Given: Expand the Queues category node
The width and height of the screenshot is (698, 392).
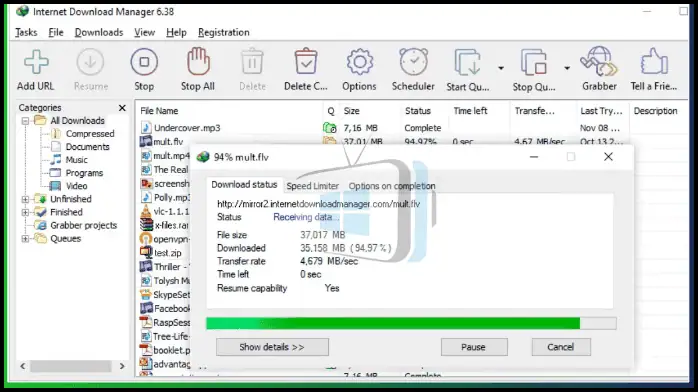Looking at the screenshot, I should coord(25,238).
